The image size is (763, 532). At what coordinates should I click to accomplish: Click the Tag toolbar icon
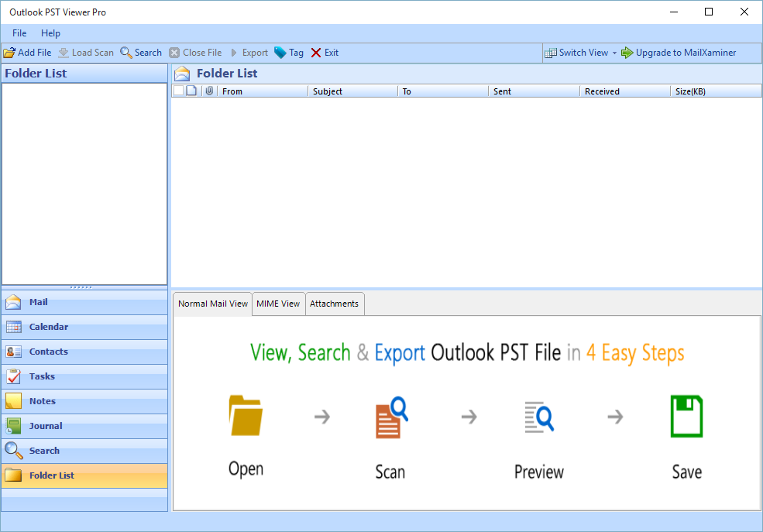[280, 53]
